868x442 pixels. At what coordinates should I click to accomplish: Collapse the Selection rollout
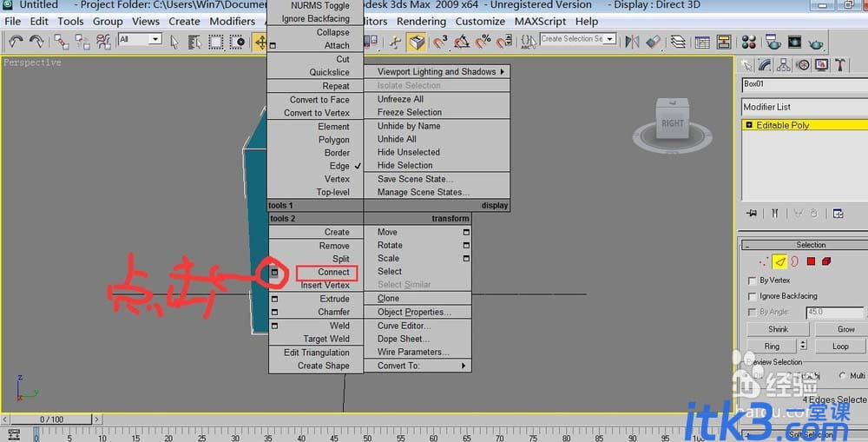click(x=747, y=245)
